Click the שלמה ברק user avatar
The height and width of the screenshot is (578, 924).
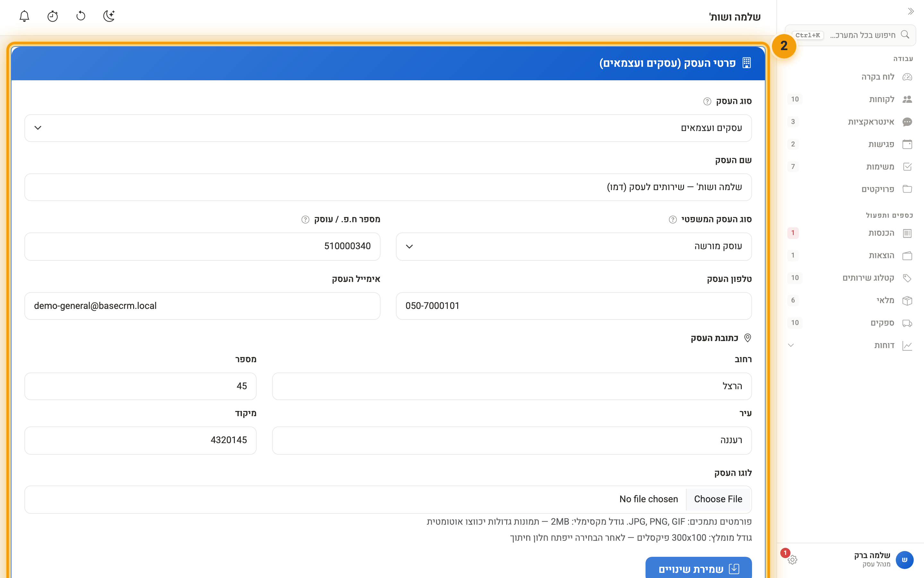tap(904, 560)
